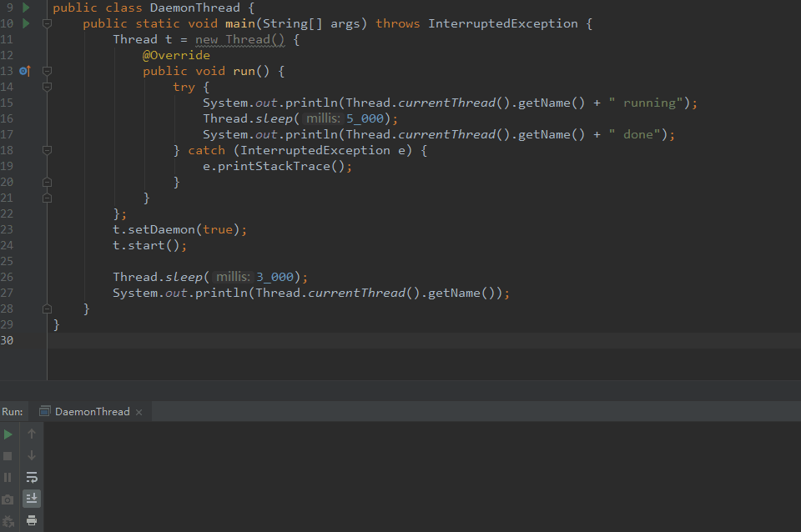Click the 'millis:' parameter hint on line 16
This screenshot has width=801, height=532.
pyautogui.click(x=323, y=118)
